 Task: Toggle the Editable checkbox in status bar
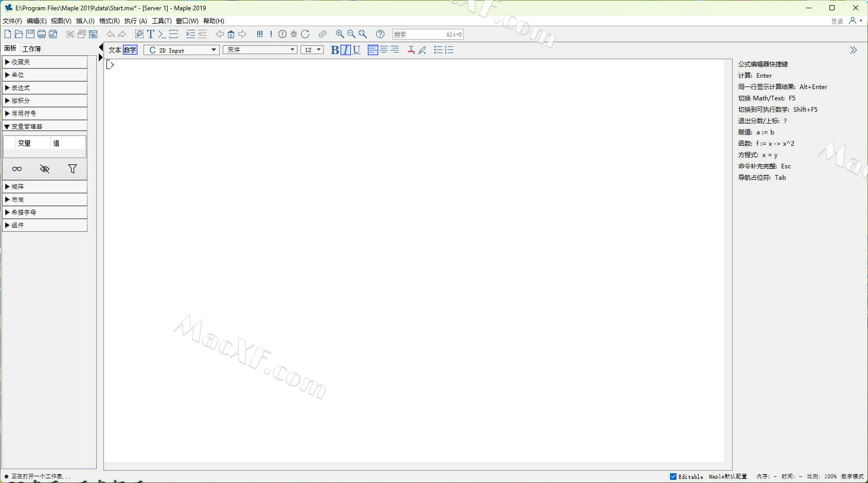673,476
